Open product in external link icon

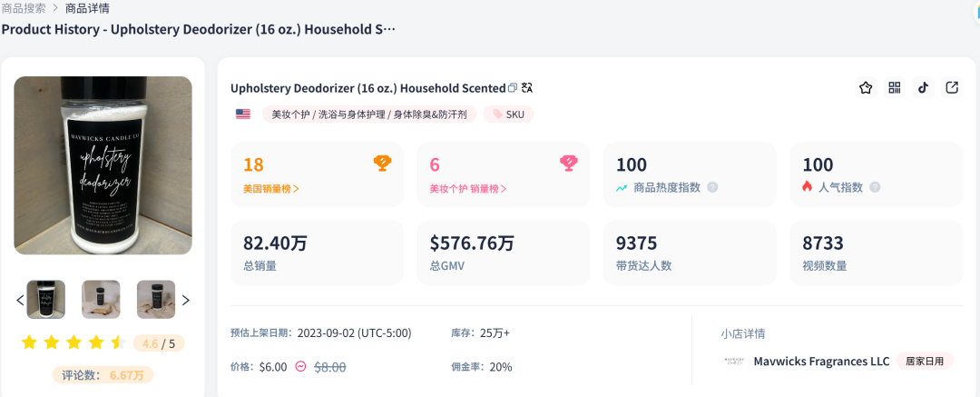tap(952, 88)
